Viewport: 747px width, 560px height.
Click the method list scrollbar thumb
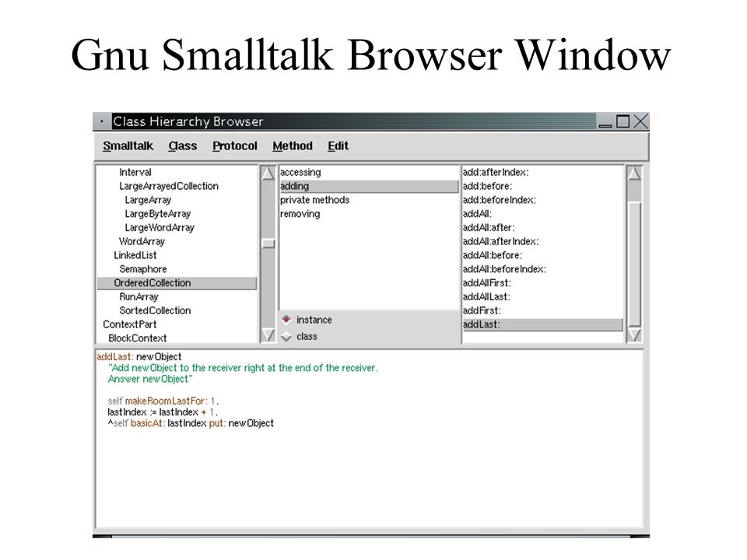[634, 264]
